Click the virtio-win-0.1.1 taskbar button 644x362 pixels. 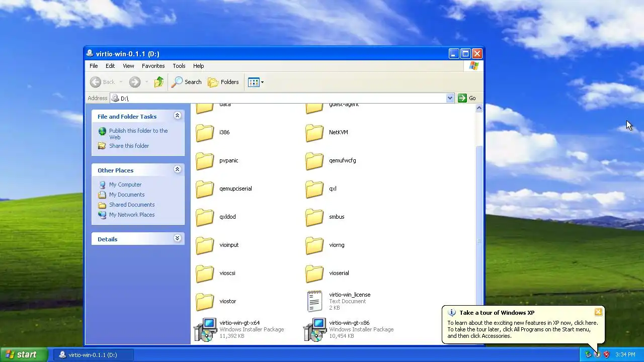(x=94, y=354)
